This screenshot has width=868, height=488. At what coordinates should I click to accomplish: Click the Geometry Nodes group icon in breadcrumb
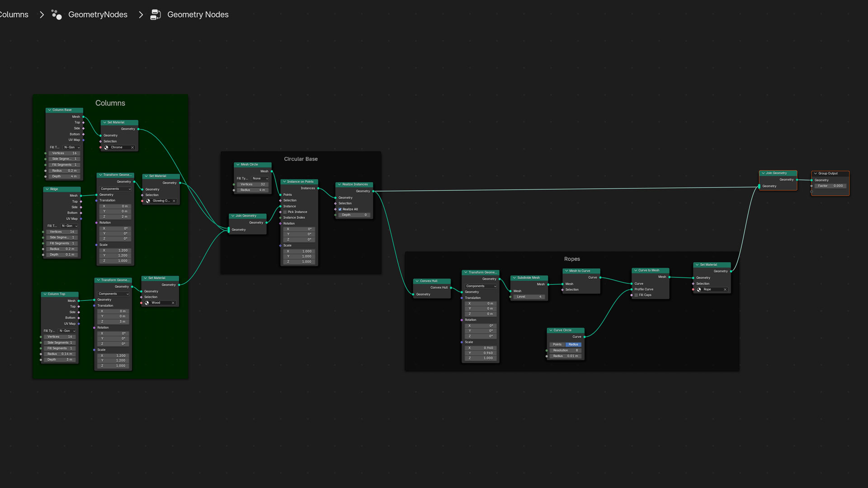pyautogui.click(x=155, y=14)
